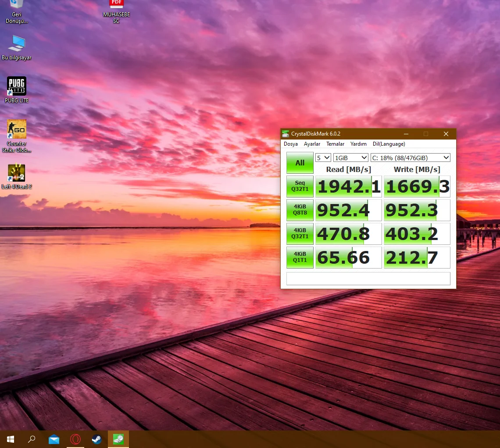Viewport: 500px width, 448px height.
Task: Open Steam from the taskbar
Action: 96,439
